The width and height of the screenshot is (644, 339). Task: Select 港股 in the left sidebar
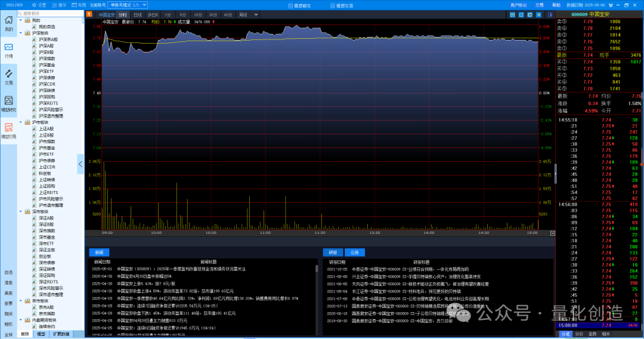click(8, 283)
